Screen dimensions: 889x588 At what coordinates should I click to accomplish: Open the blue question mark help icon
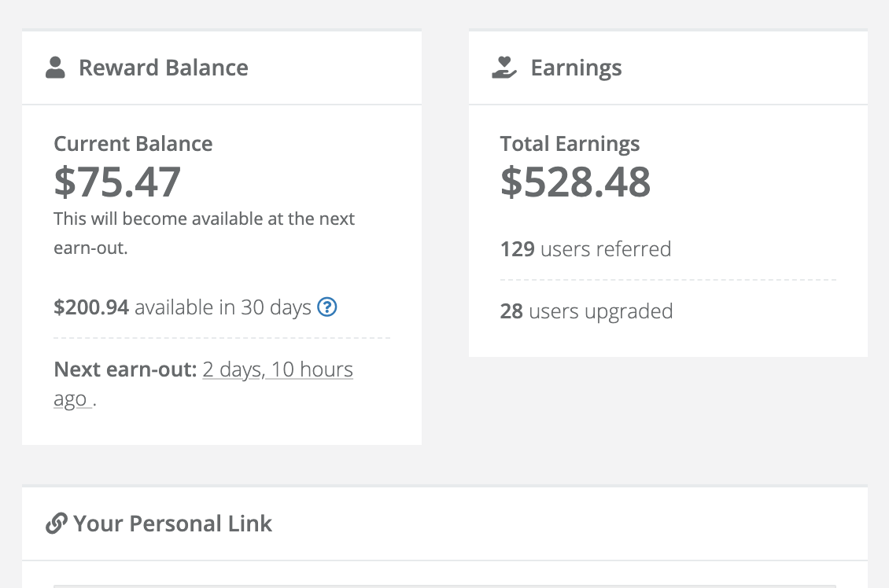327,307
